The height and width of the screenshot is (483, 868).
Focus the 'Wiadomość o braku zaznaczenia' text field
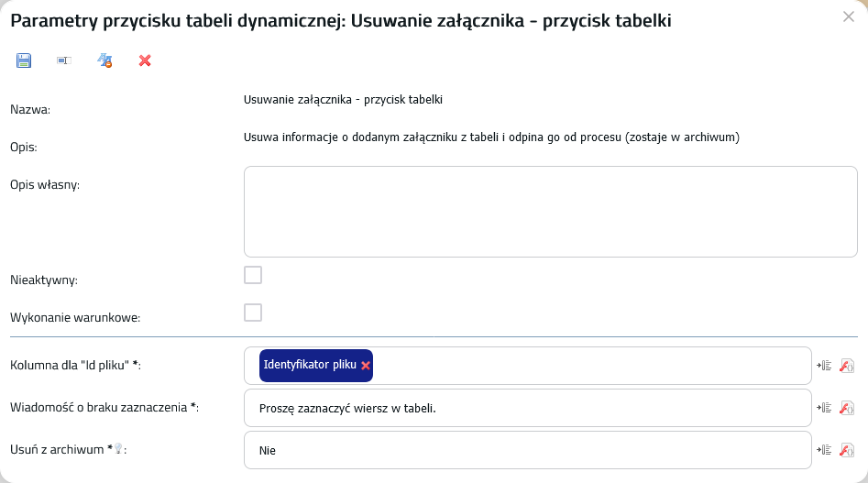(528, 408)
